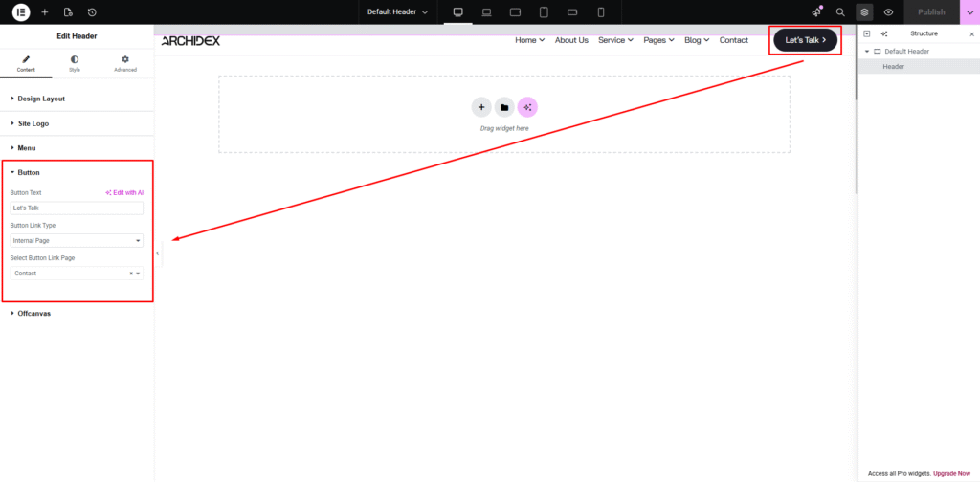Switch to mobile portrait view

coord(601,11)
